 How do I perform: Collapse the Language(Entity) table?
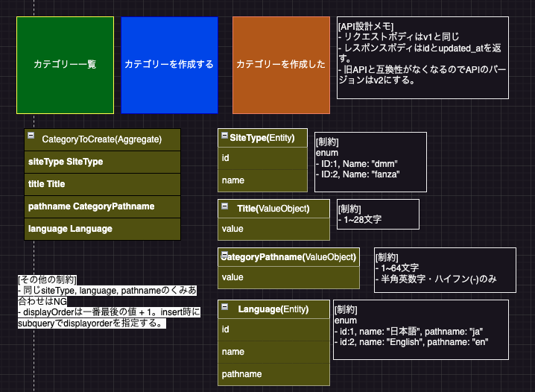tap(224, 307)
